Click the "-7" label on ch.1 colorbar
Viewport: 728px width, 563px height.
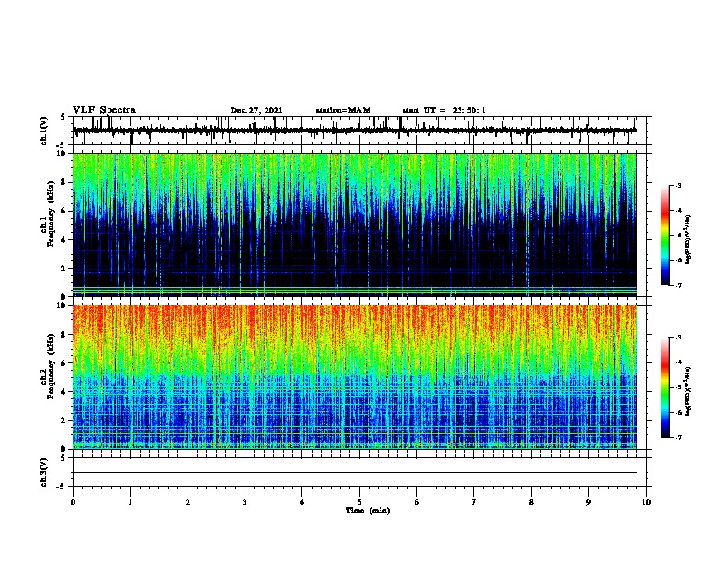677,285
